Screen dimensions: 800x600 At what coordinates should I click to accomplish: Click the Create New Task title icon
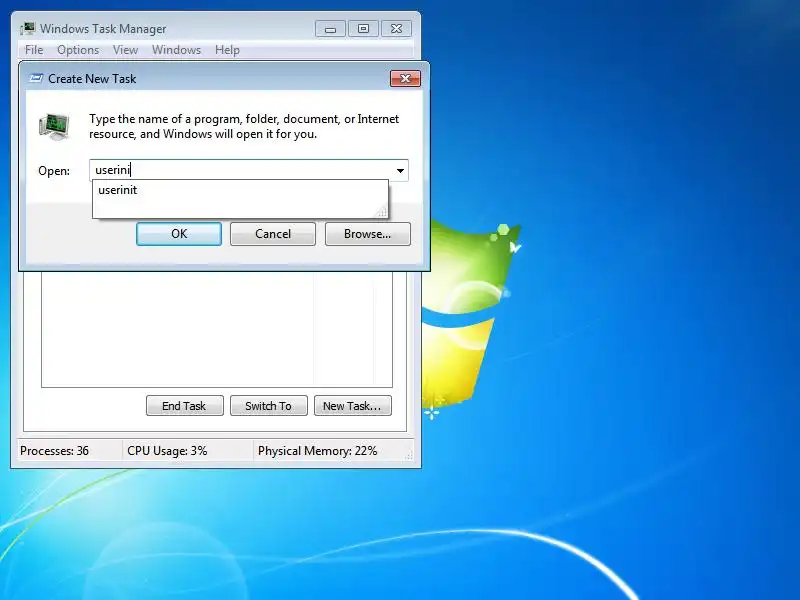tap(36, 78)
